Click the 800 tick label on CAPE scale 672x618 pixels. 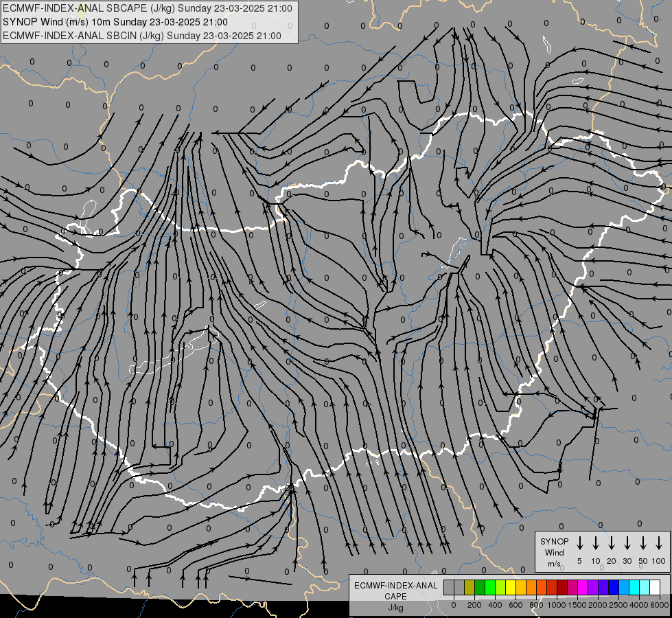click(x=536, y=605)
